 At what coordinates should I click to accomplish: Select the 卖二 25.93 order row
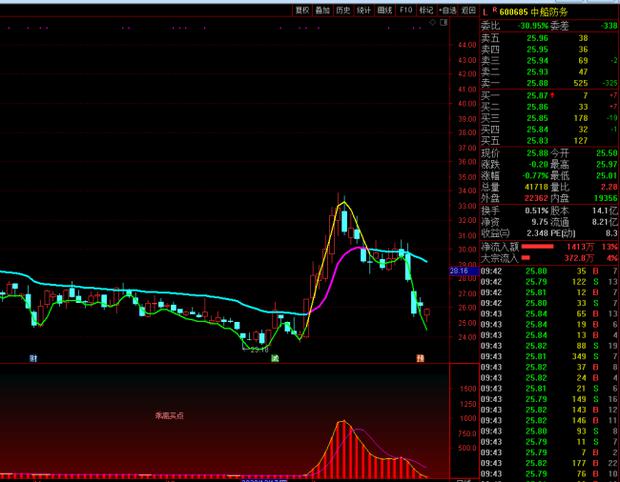pyautogui.click(x=549, y=72)
